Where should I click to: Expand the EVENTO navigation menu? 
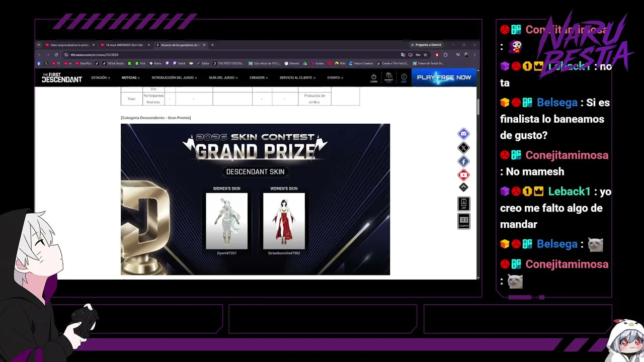pos(335,78)
